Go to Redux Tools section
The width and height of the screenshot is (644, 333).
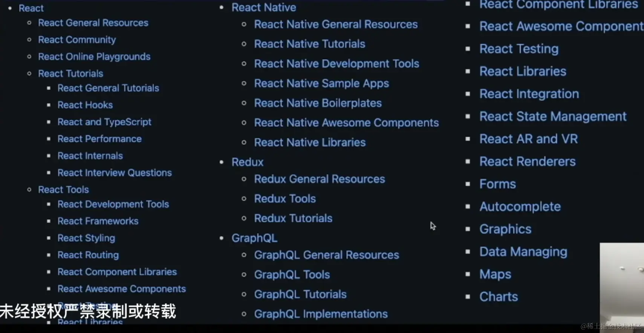coord(285,199)
